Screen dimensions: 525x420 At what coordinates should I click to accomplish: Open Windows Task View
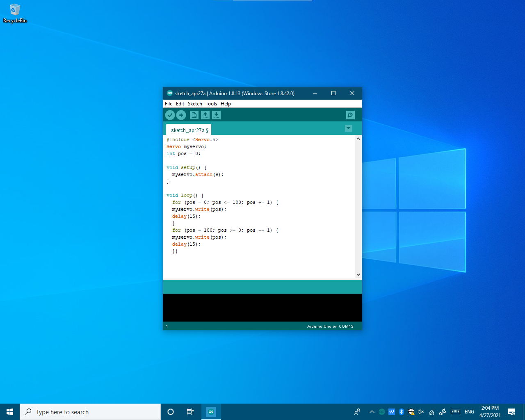[x=190, y=412]
